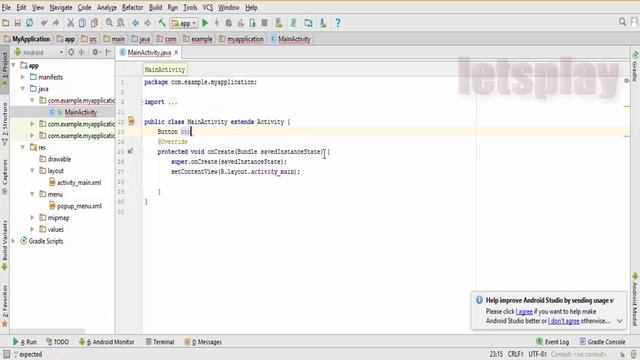The image size is (640, 360).
Task: Select the MainActivity.java editor tab
Action: coord(149,52)
